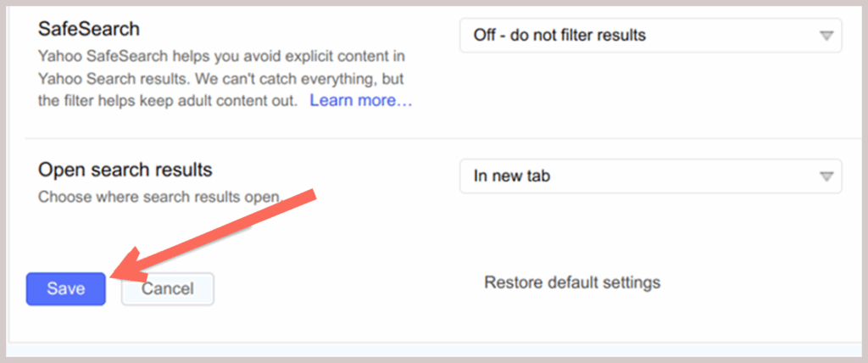Open the SafeSearch dropdown menu

(x=649, y=36)
